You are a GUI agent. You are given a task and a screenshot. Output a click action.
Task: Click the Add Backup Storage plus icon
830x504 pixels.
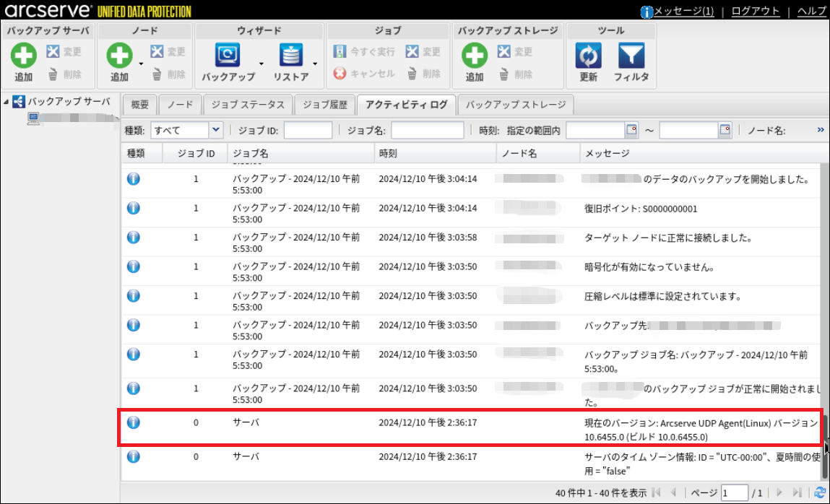pyautogui.click(x=474, y=56)
